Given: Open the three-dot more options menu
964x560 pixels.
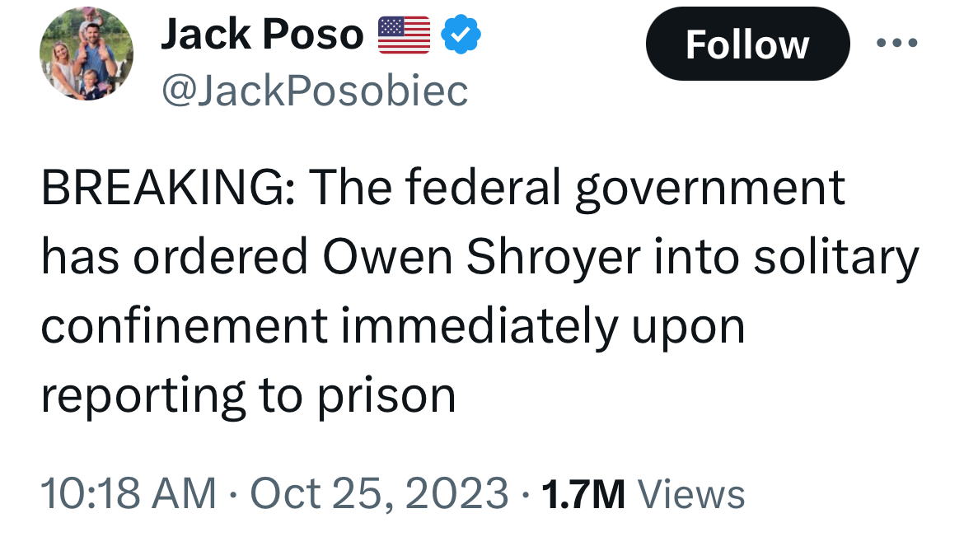Looking at the screenshot, I should [897, 44].
